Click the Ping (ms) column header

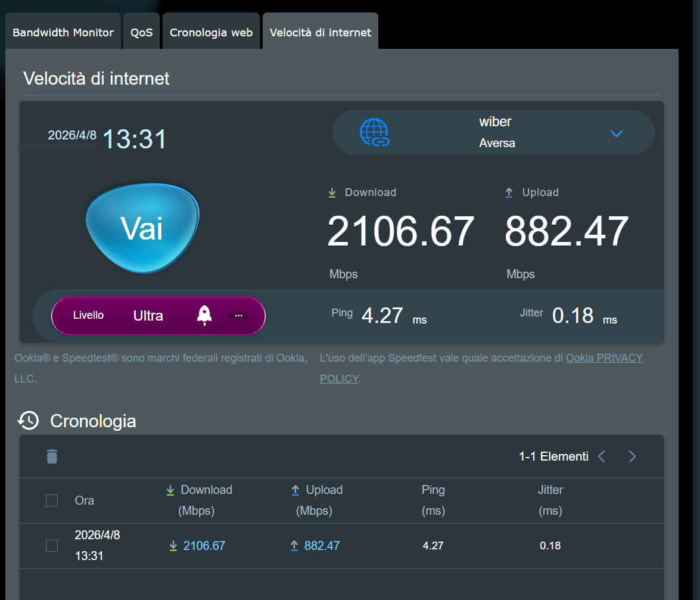point(433,500)
